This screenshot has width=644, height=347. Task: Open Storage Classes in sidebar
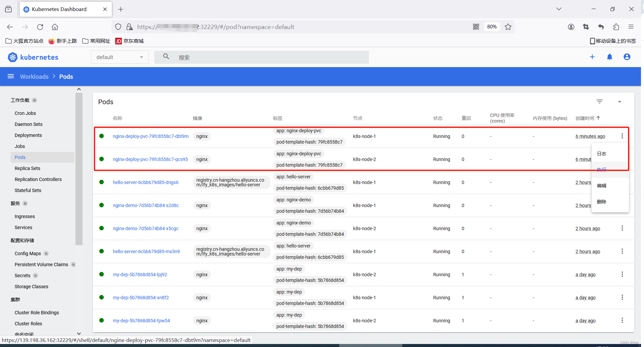[x=31, y=287]
